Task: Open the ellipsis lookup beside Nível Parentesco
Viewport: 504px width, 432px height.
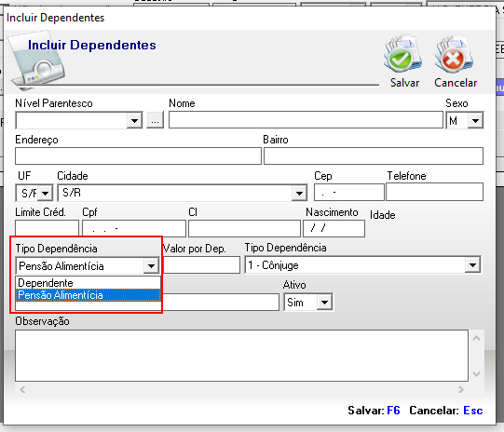Action: (x=155, y=120)
